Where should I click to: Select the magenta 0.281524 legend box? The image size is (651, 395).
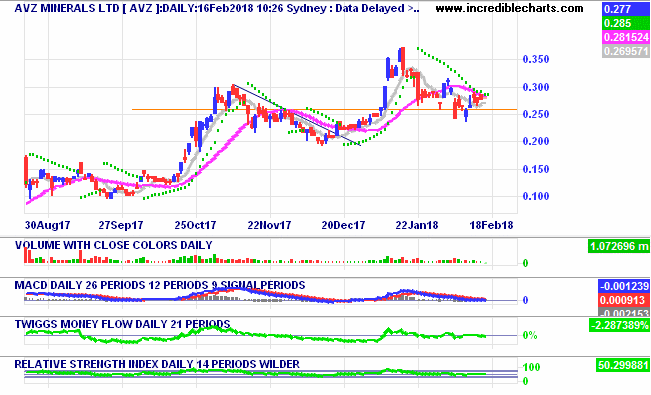625,37
